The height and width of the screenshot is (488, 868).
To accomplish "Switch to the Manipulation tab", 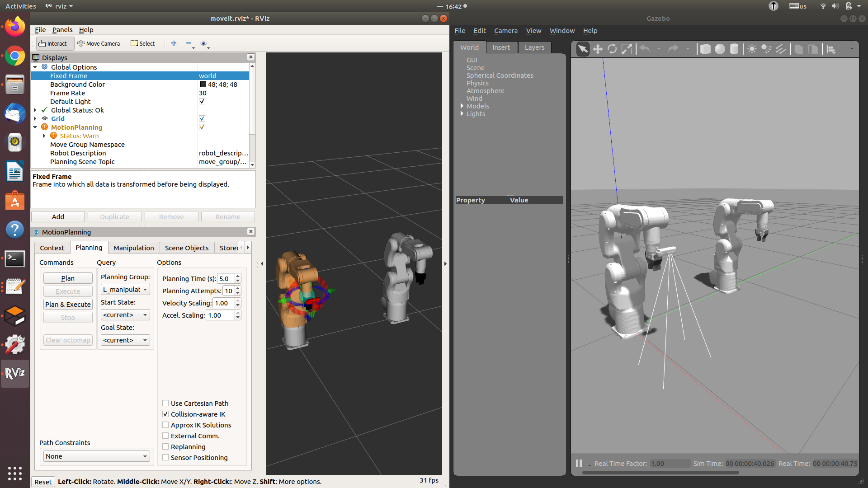I will click(133, 247).
